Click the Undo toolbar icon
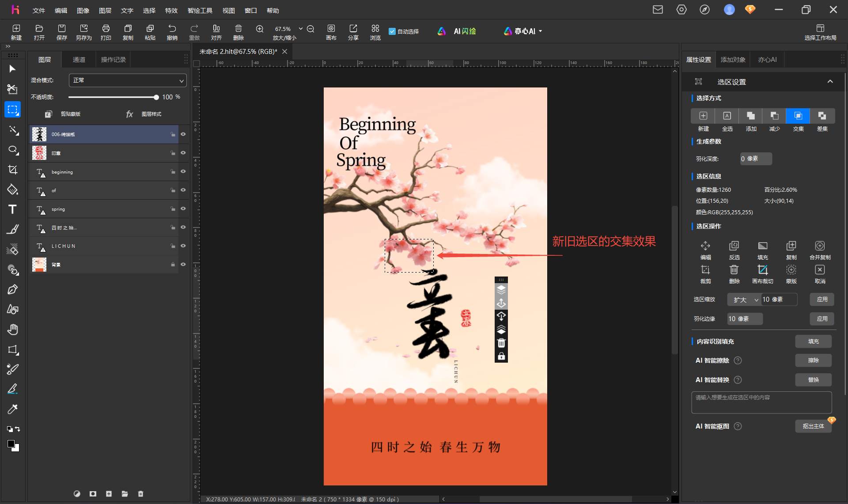 [x=172, y=32]
